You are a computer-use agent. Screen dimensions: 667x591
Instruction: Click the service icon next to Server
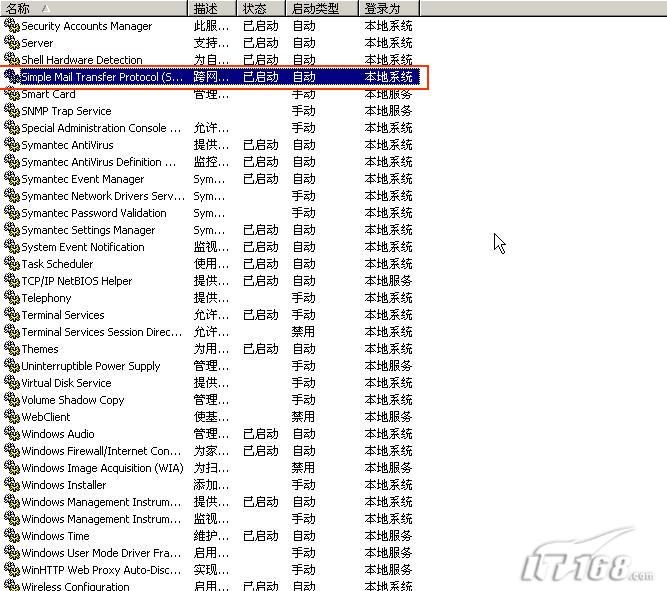tap(12, 43)
